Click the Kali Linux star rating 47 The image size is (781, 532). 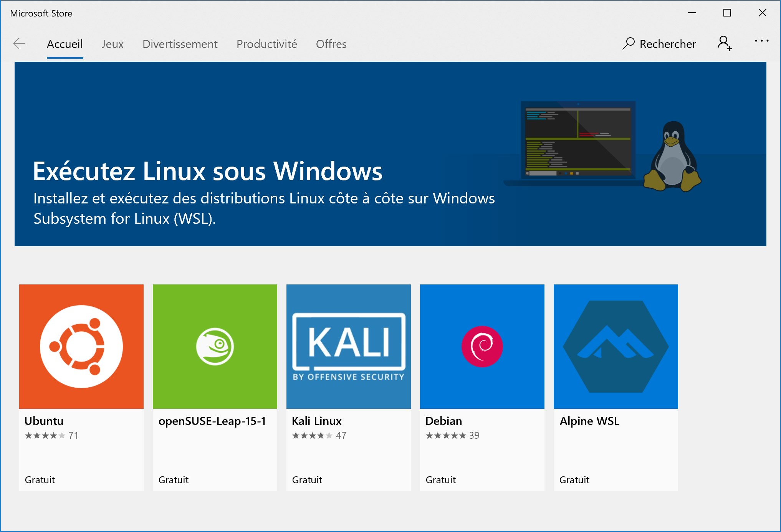click(x=319, y=435)
